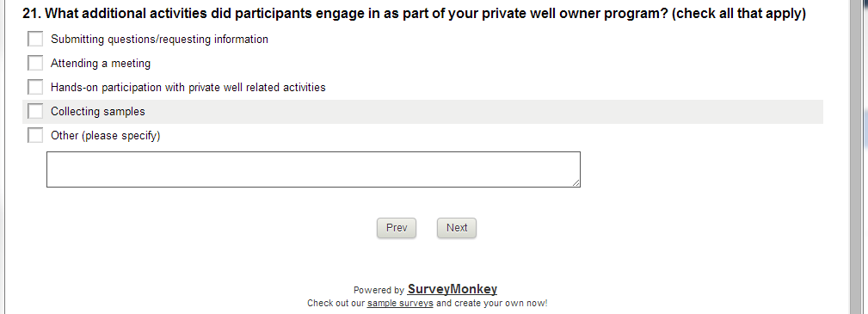Go back with the Prev button
868x314 pixels.
pos(397,228)
